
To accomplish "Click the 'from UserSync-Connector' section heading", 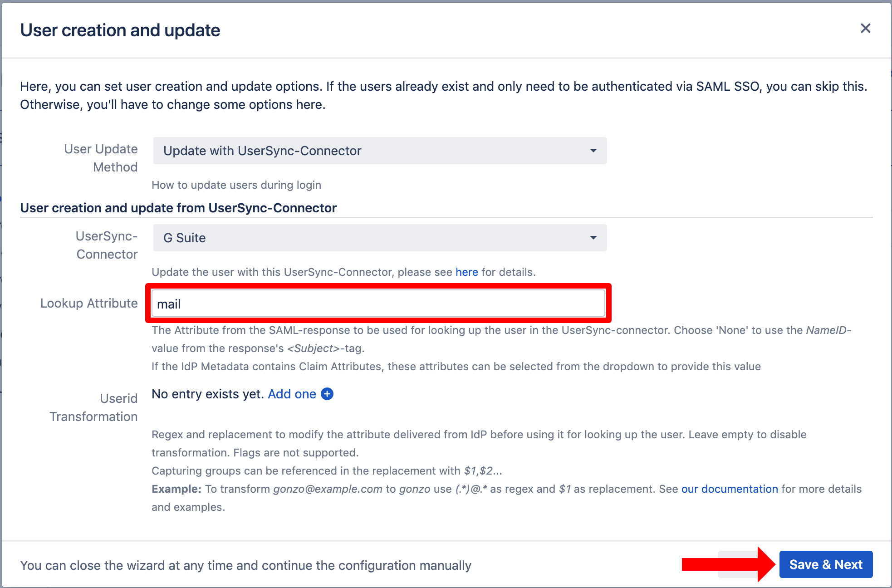I will click(x=178, y=208).
